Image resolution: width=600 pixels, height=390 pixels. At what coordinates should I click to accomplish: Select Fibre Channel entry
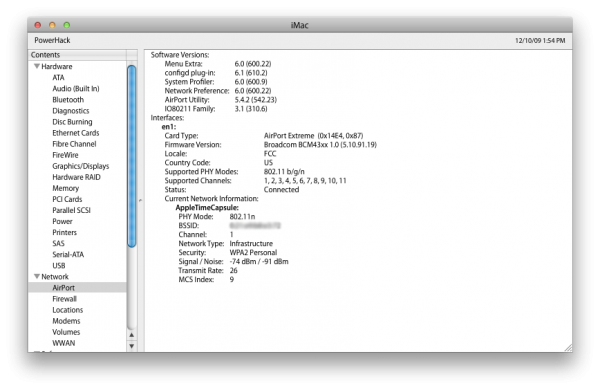tap(74, 144)
